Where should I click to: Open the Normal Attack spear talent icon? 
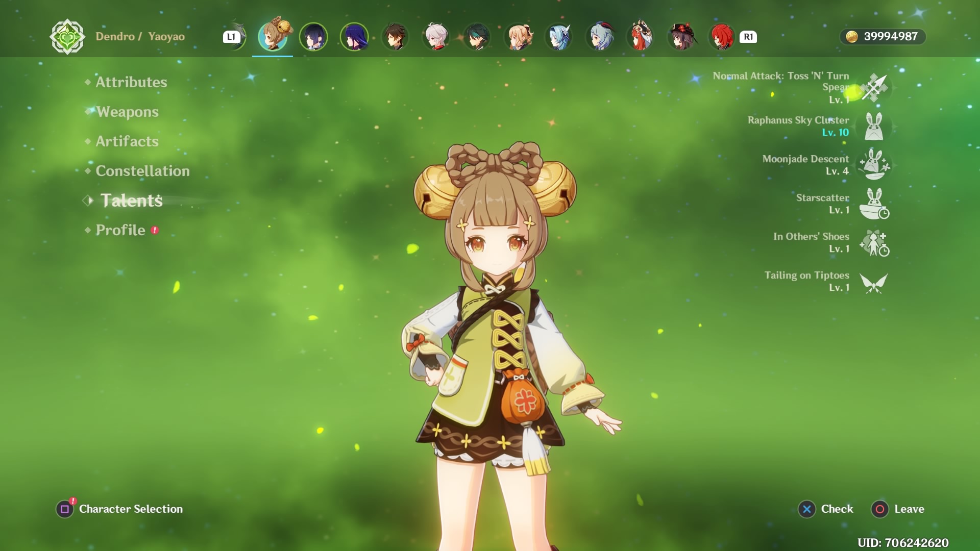pyautogui.click(x=875, y=88)
